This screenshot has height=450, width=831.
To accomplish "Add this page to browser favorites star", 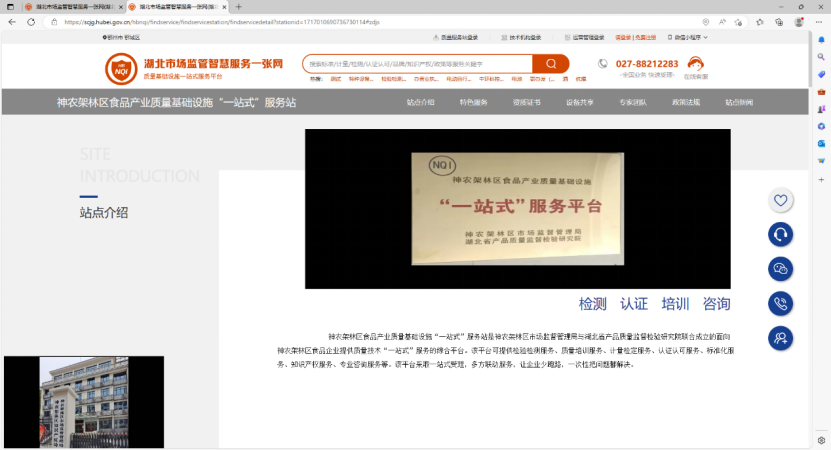I will pyautogui.click(x=738, y=21).
